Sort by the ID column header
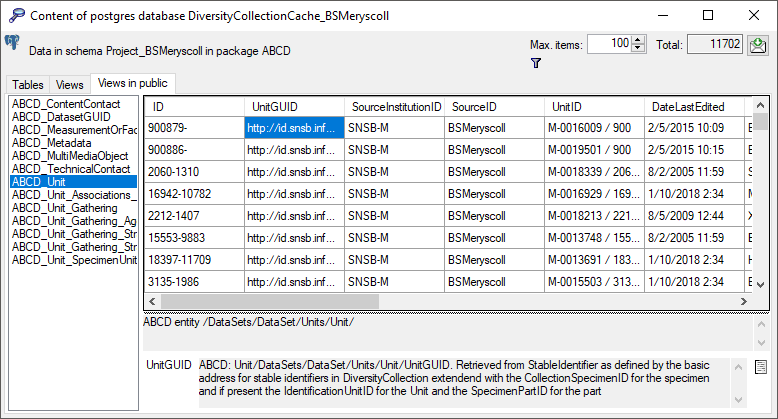Viewport: 778px width, 419px height. (194, 107)
